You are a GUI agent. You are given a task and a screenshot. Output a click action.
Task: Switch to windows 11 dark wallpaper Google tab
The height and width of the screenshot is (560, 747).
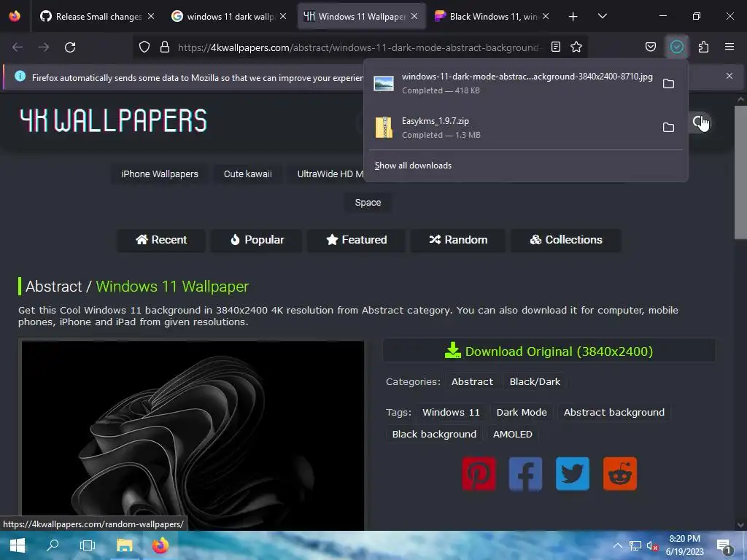pyautogui.click(x=230, y=17)
